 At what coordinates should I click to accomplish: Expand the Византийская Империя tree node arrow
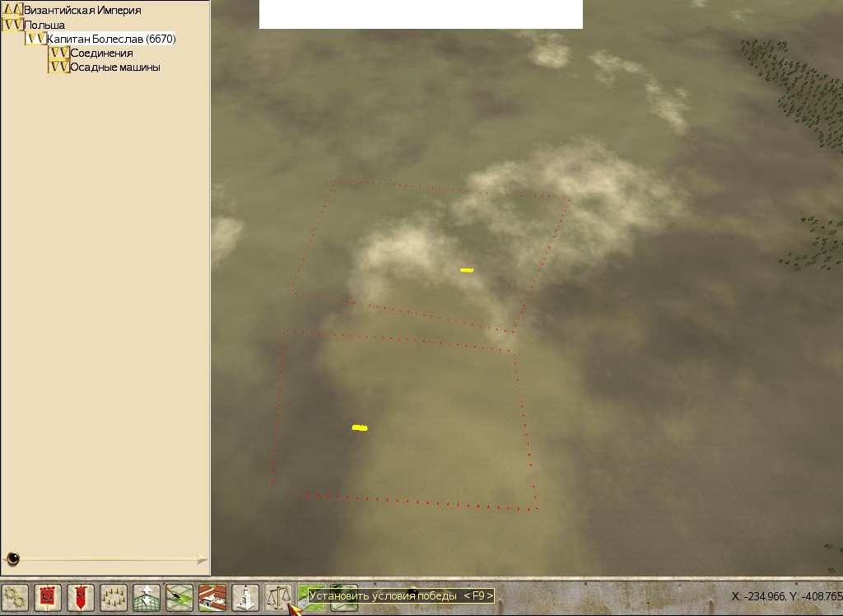tap(13, 11)
